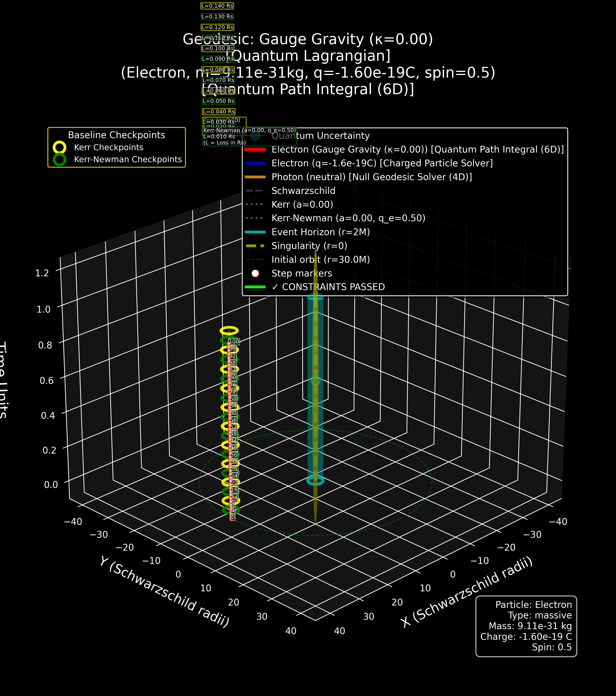Viewport: 616px width, 696px height.
Task: Click the step marker labeled 0
Action: [x=233, y=517]
